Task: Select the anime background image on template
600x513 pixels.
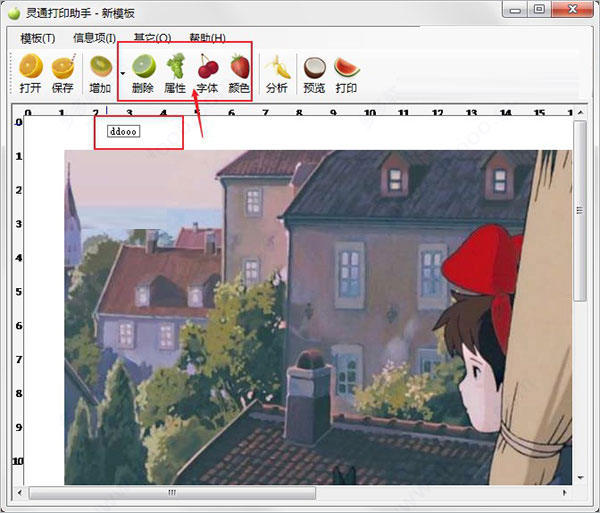Action: (x=318, y=318)
